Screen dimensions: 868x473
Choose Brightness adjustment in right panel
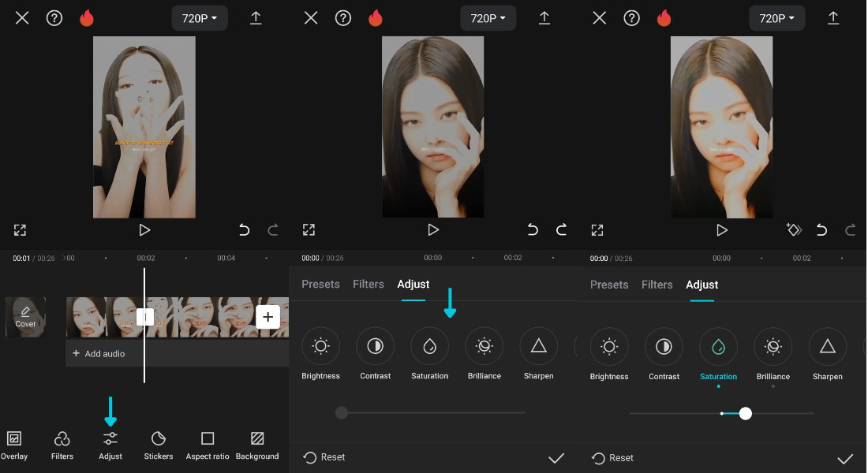point(609,355)
